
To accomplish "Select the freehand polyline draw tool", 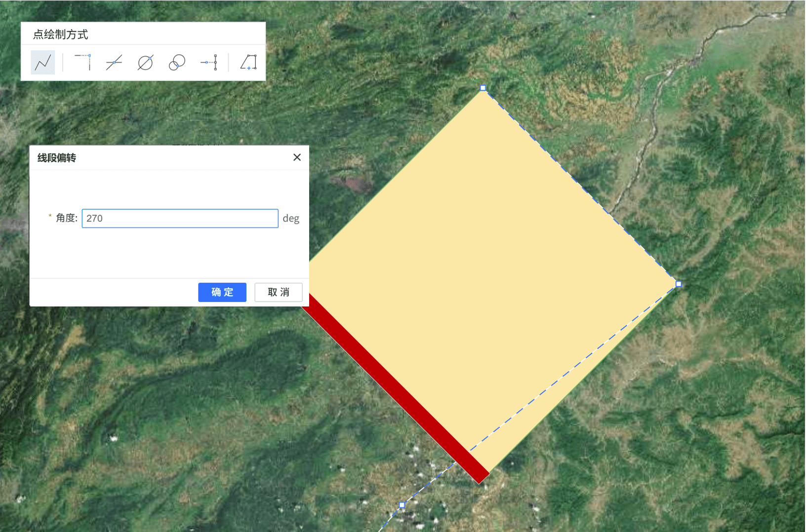I will click(x=43, y=63).
